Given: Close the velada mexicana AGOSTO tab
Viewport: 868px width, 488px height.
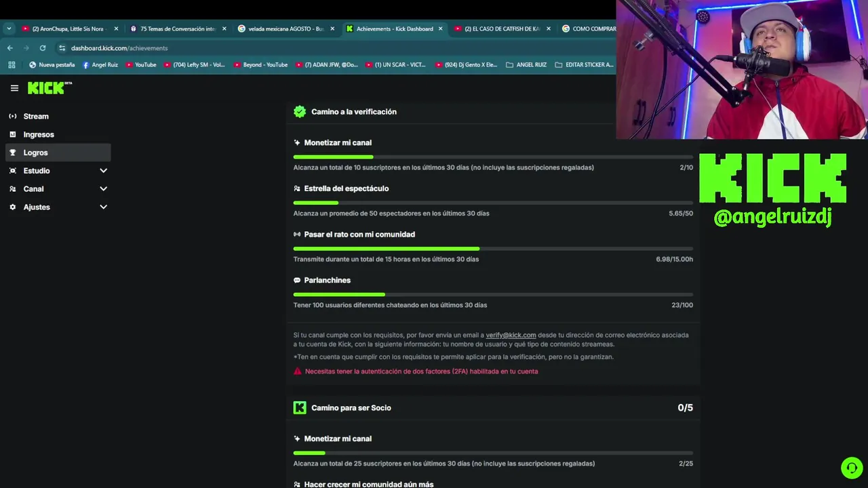Looking at the screenshot, I should point(332,28).
